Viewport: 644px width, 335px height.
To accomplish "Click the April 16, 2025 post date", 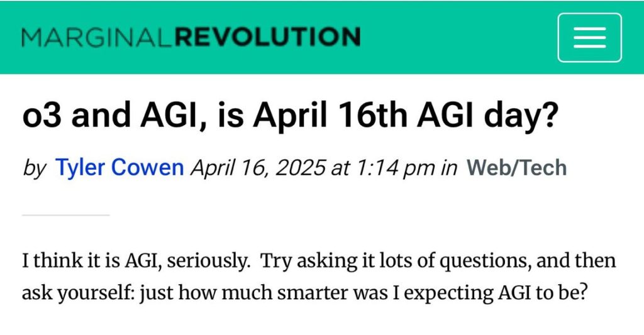I will point(258,167).
